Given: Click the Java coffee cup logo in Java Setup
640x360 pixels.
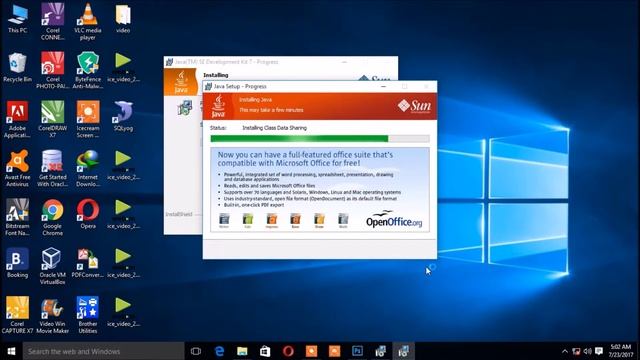Looking at the screenshot, I should coord(218,106).
